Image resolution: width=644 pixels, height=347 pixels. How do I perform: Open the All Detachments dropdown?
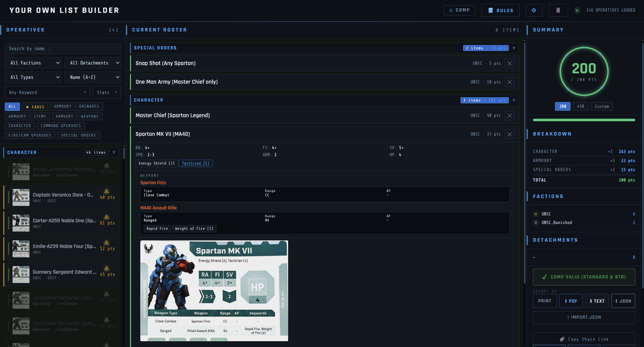pos(92,63)
